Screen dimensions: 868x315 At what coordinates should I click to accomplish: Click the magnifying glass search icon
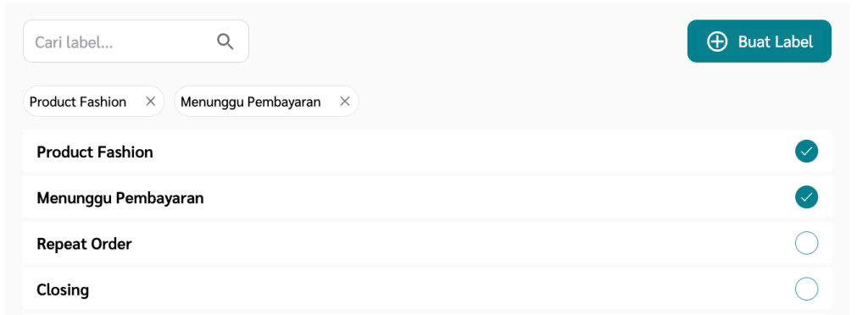(x=225, y=41)
